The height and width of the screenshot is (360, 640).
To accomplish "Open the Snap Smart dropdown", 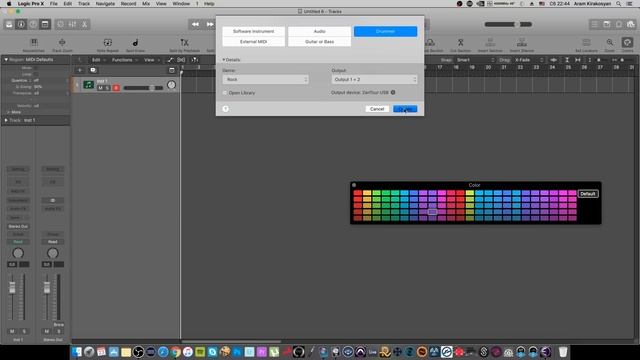I will (475, 60).
